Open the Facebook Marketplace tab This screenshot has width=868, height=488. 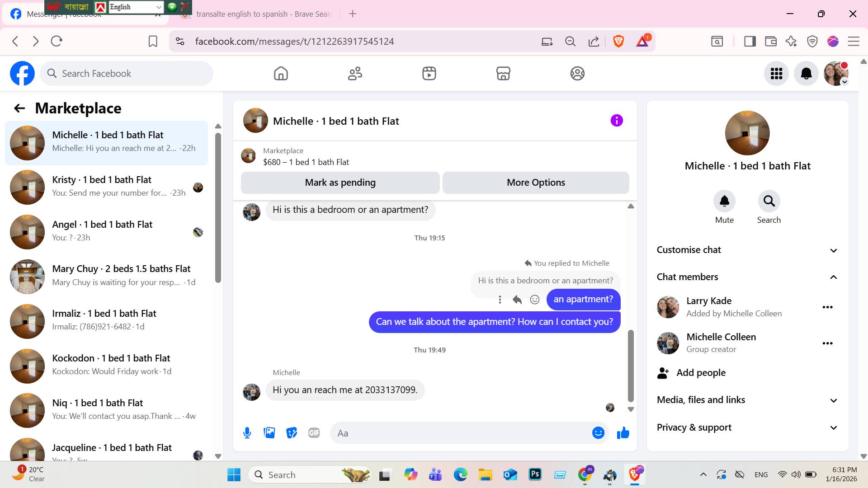[x=503, y=73]
